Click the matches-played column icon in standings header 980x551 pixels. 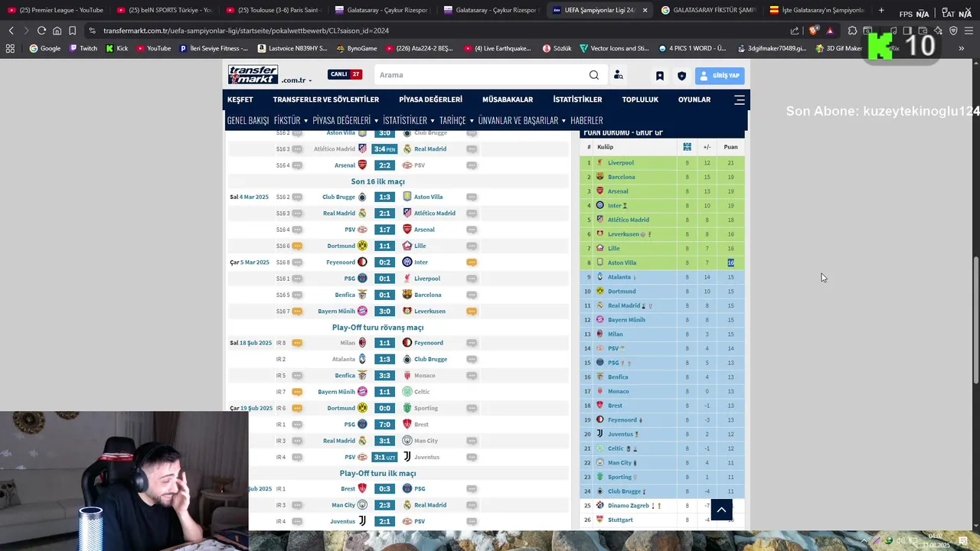(x=687, y=147)
